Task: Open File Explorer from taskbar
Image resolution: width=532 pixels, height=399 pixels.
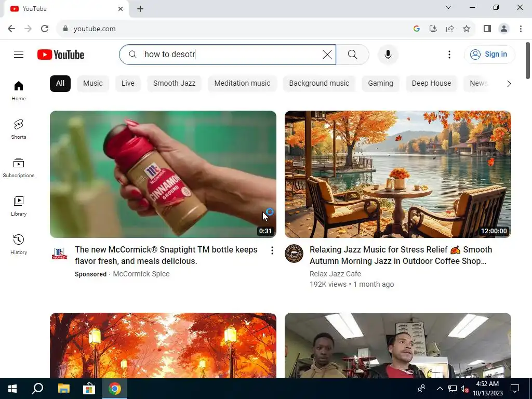Action: coord(63,389)
